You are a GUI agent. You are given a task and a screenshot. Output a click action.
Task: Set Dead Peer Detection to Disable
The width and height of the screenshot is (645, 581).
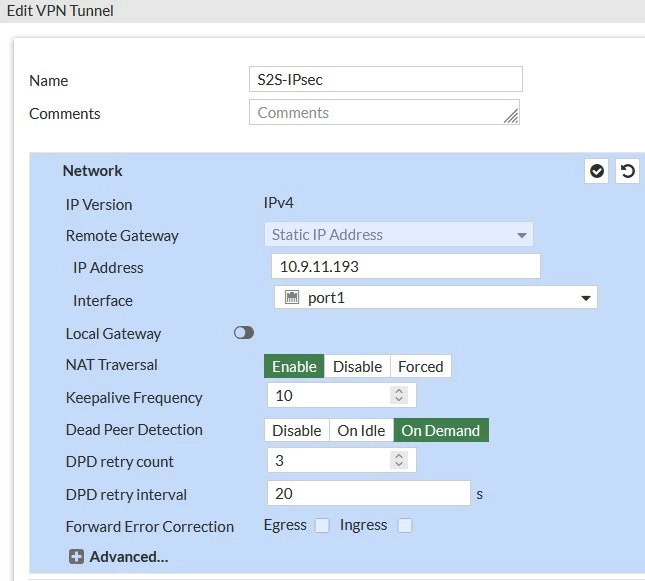[x=297, y=430]
